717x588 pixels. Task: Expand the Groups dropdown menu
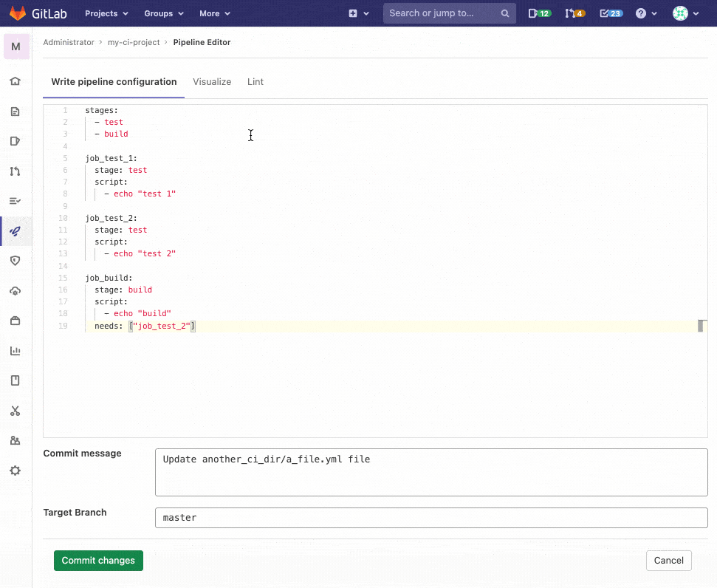point(162,13)
